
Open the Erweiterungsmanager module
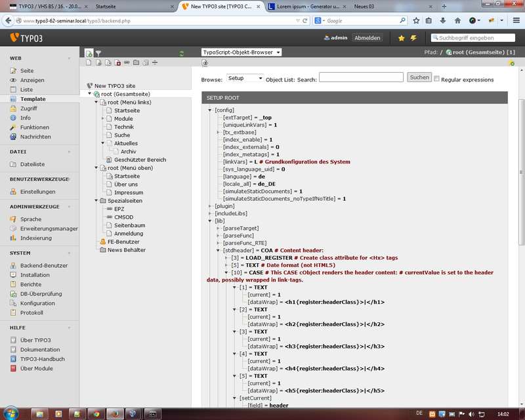pos(49,228)
